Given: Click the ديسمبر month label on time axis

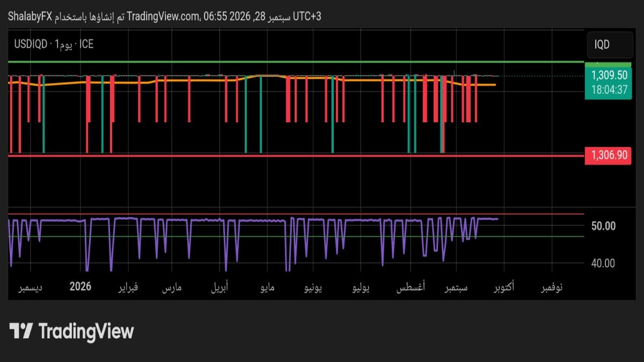Looking at the screenshot, I should (x=31, y=287).
